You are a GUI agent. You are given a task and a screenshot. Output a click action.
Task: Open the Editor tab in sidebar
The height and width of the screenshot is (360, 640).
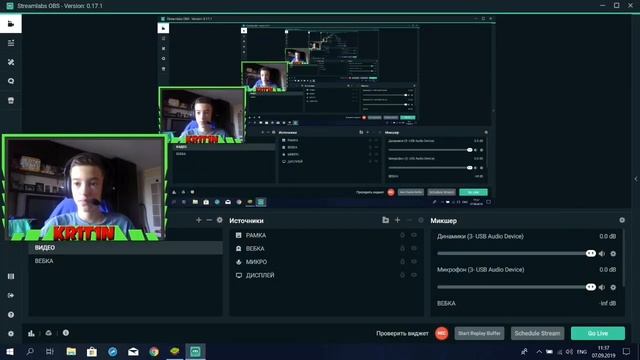pos(11,24)
